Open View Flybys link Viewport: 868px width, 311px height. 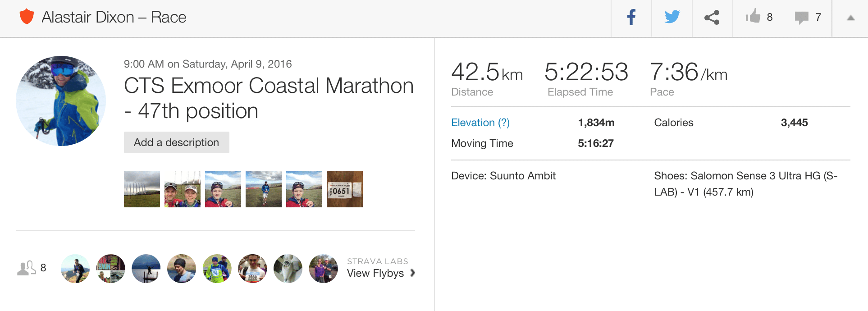coord(375,273)
